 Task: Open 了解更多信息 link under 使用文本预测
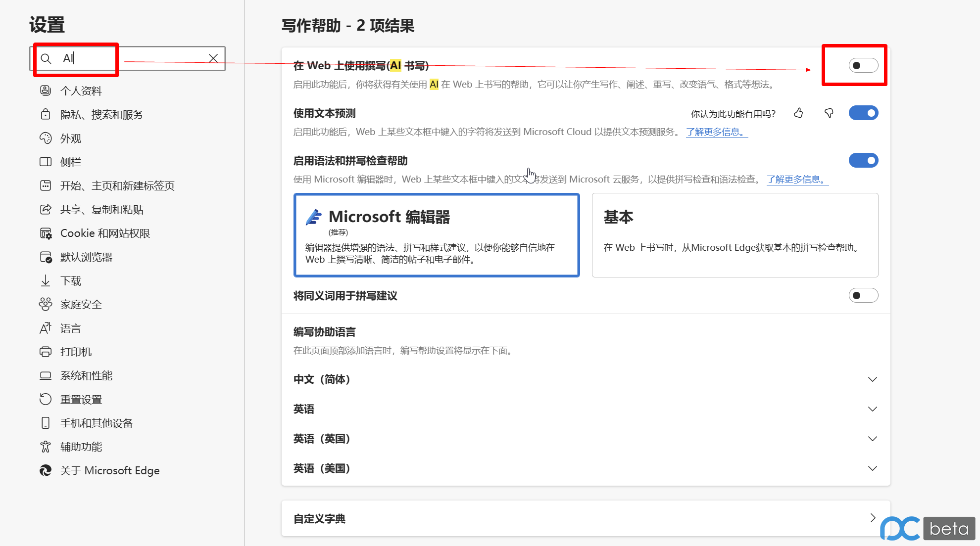point(717,132)
